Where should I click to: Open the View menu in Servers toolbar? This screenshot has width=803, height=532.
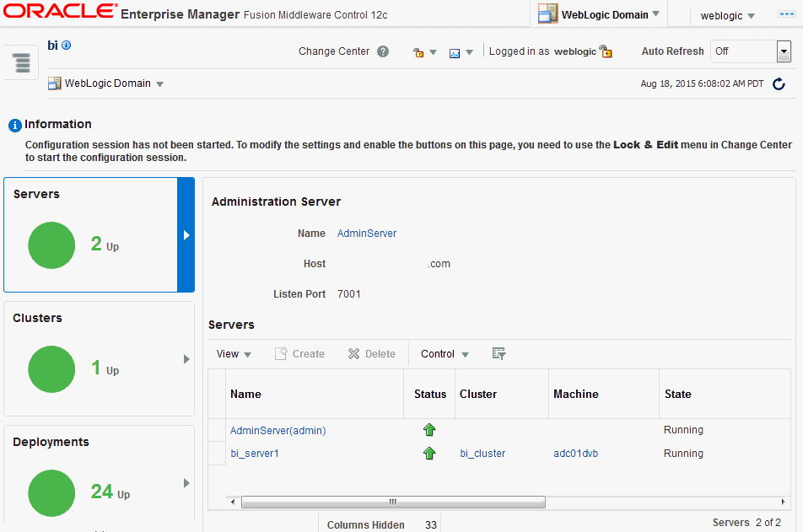234,354
